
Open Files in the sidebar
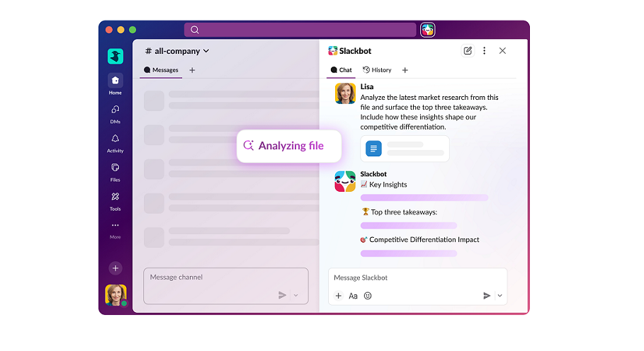[115, 168]
